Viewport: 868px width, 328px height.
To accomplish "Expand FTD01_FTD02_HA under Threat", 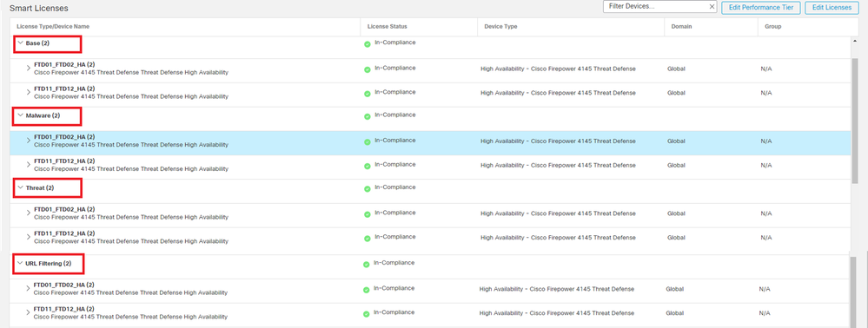I will click(x=29, y=213).
